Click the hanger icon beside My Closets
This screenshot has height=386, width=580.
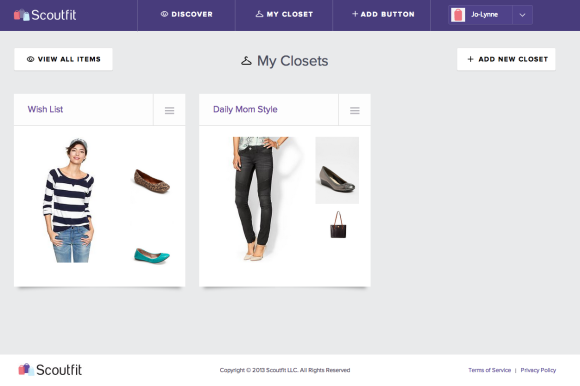(246, 61)
